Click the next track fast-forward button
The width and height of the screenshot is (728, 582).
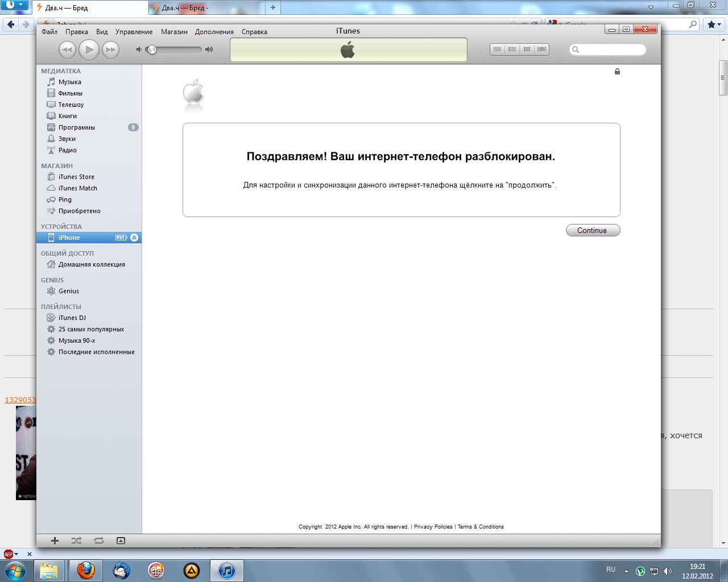pyautogui.click(x=110, y=49)
